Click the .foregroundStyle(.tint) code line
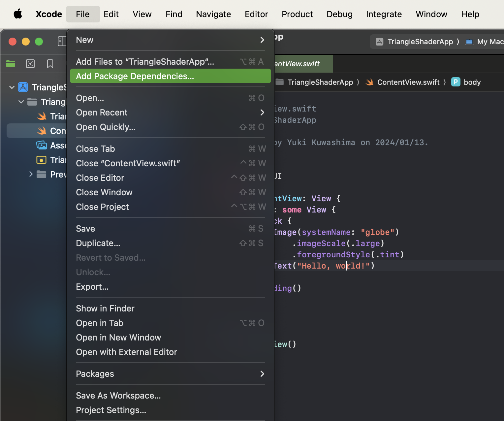This screenshot has height=421, width=504. [348, 255]
